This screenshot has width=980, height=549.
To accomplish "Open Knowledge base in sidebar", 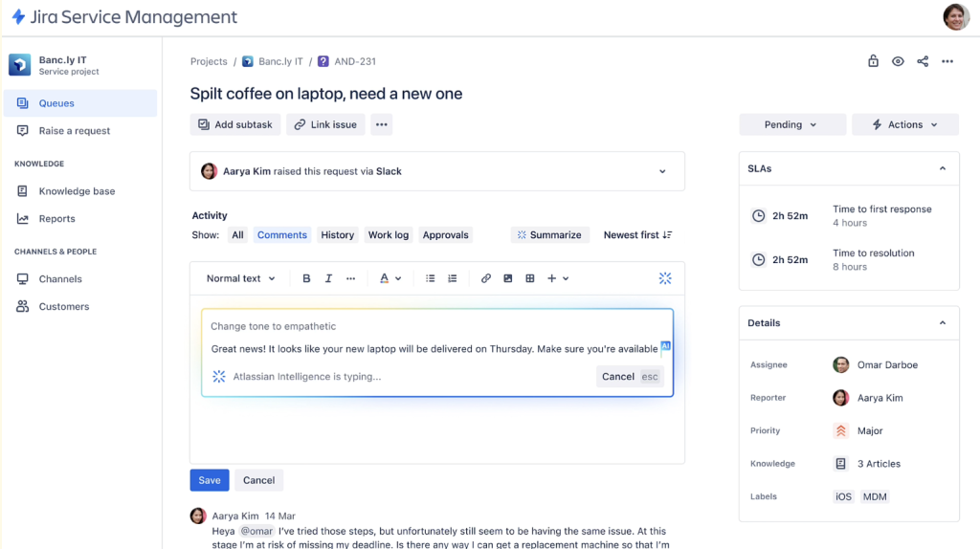I will 77,191.
